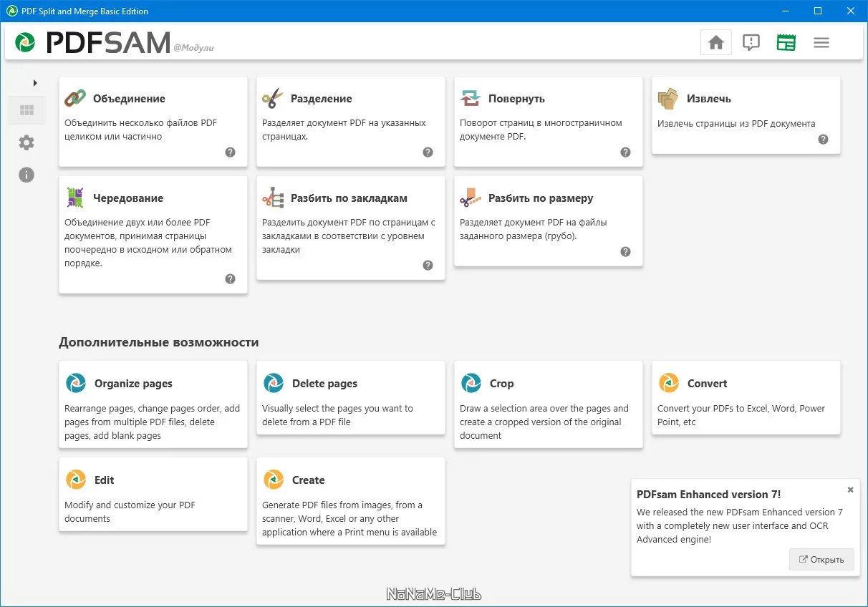Click the Разбить по размеру icon
The image size is (868, 607).
pyautogui.click(x=471, y=198)
